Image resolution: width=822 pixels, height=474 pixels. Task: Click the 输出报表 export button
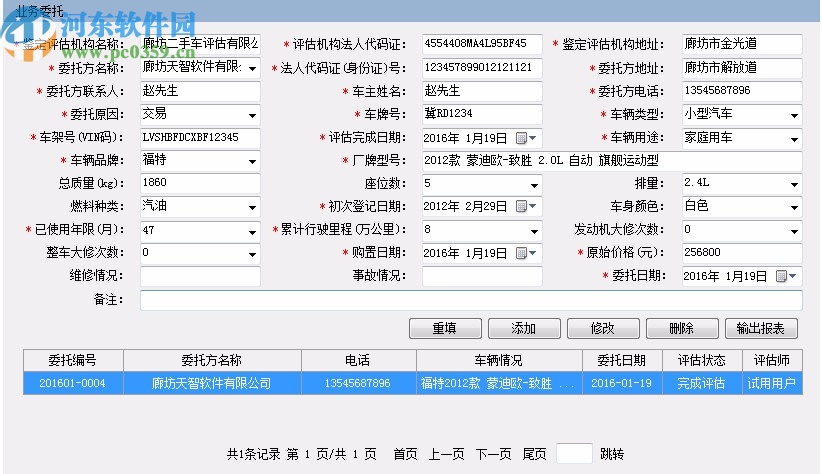click(x=761, y=328)
